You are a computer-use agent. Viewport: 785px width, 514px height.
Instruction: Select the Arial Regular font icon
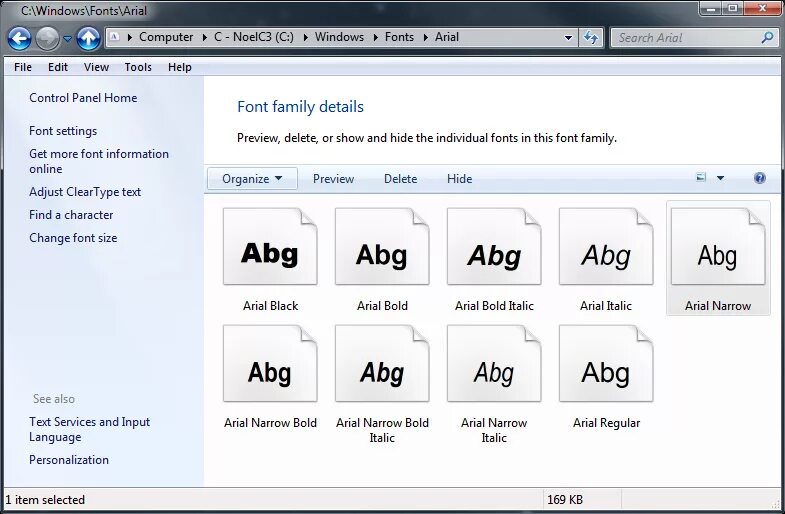click(606, 363)
